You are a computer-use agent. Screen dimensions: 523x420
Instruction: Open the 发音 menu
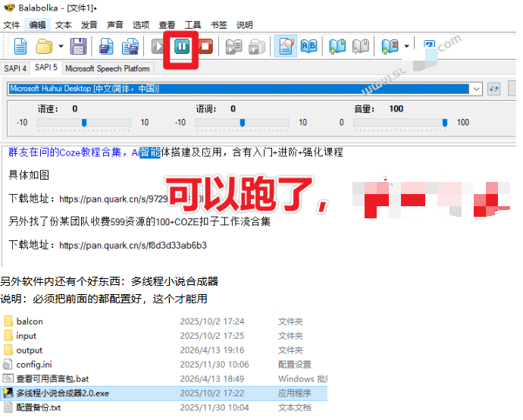[89, 25]
